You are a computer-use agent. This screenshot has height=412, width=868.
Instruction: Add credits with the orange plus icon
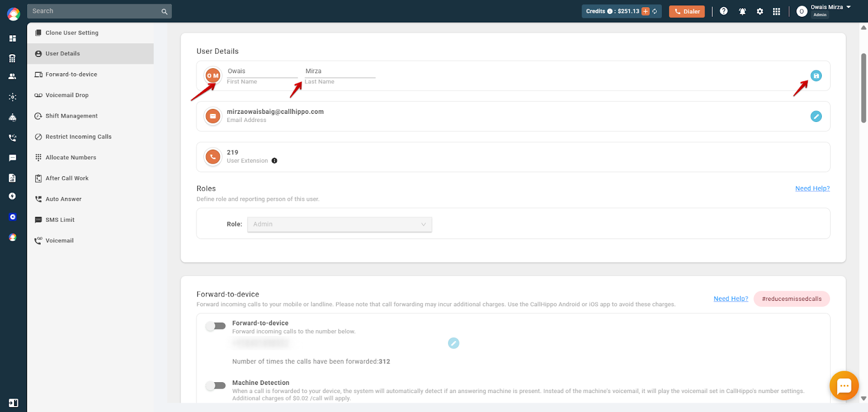(646, 11)
